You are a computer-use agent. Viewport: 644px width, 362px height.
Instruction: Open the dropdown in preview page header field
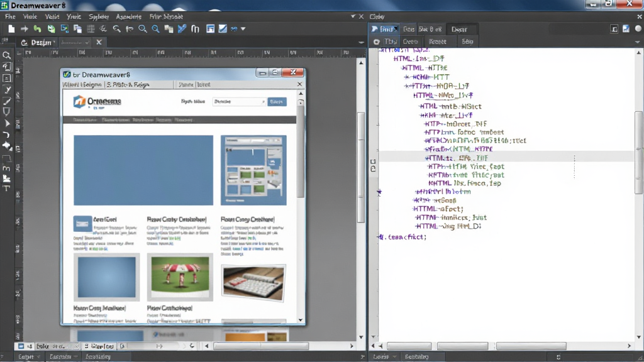pos(264,101)
